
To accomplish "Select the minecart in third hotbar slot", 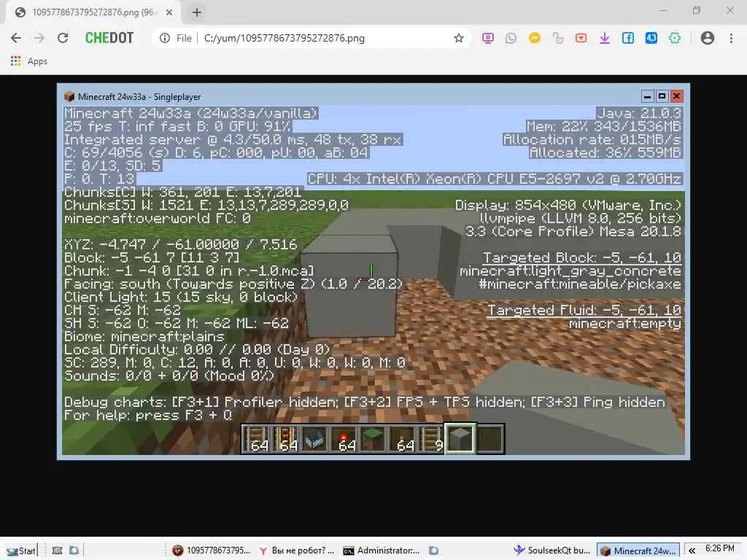I will (314, 439).
